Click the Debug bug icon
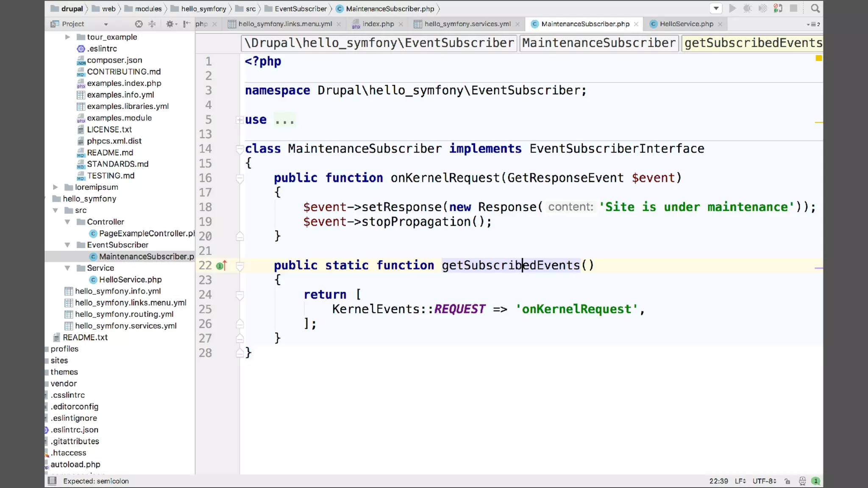Viewport: 868px width, 488px height. pos(747,8)
